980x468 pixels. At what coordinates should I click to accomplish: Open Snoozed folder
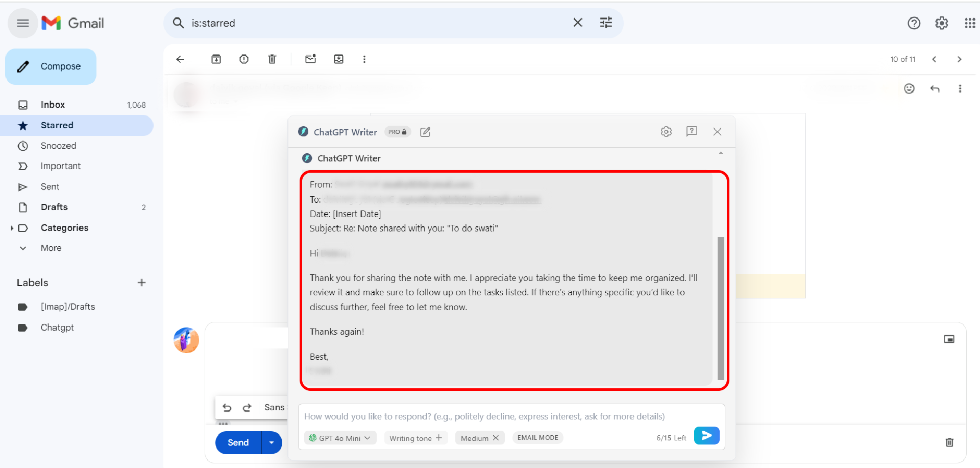pos(77,146)
